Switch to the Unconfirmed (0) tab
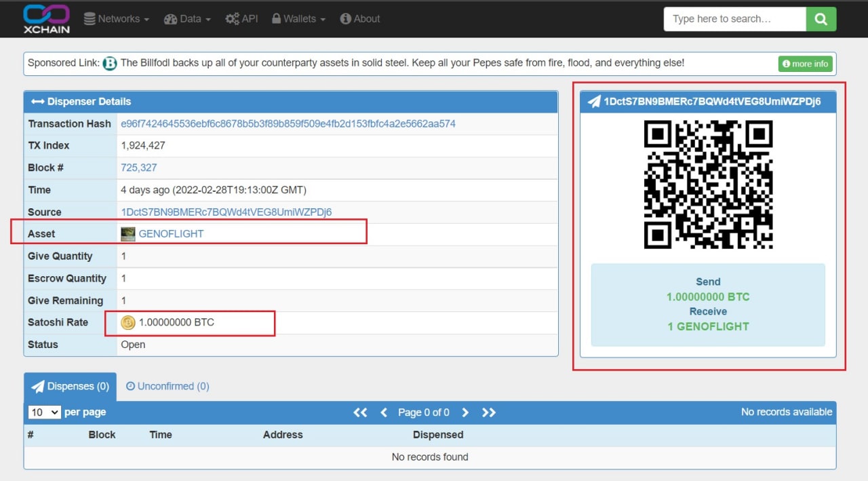This screenshot has width=868, height=481. click(x=167, y=387)
